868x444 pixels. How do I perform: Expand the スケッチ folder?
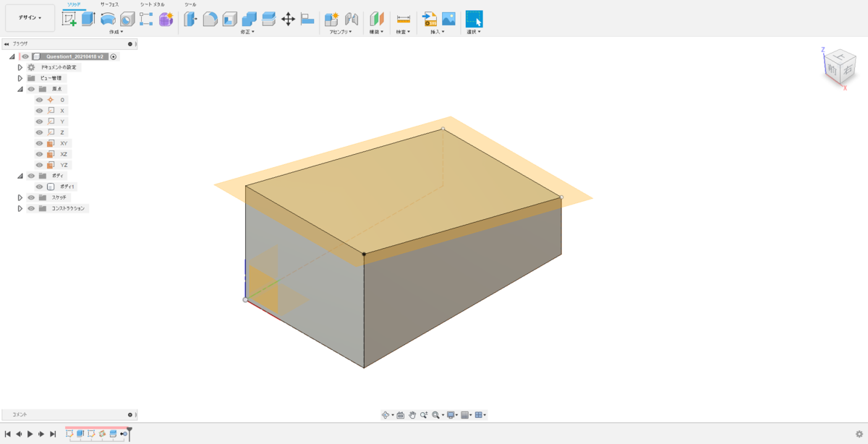coord(20,197)
